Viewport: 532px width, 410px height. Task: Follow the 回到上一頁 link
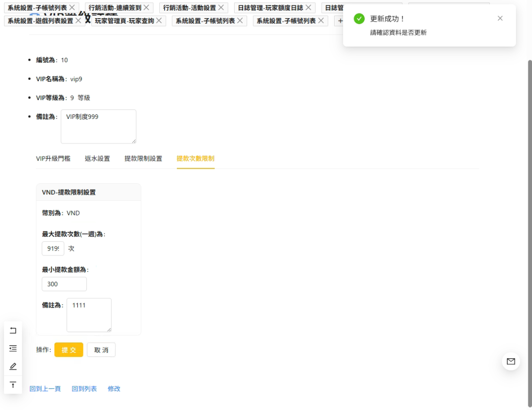pyautogui.click(x=45, y=389)
